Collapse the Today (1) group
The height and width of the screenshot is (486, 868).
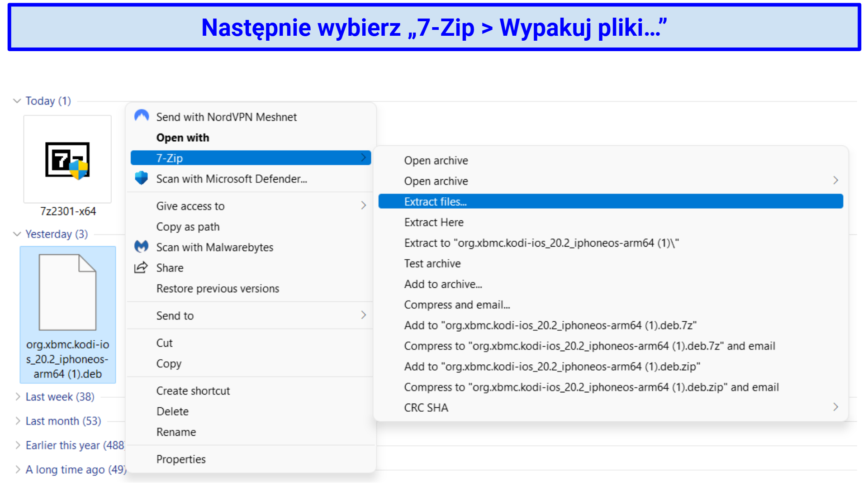[17, 100]
